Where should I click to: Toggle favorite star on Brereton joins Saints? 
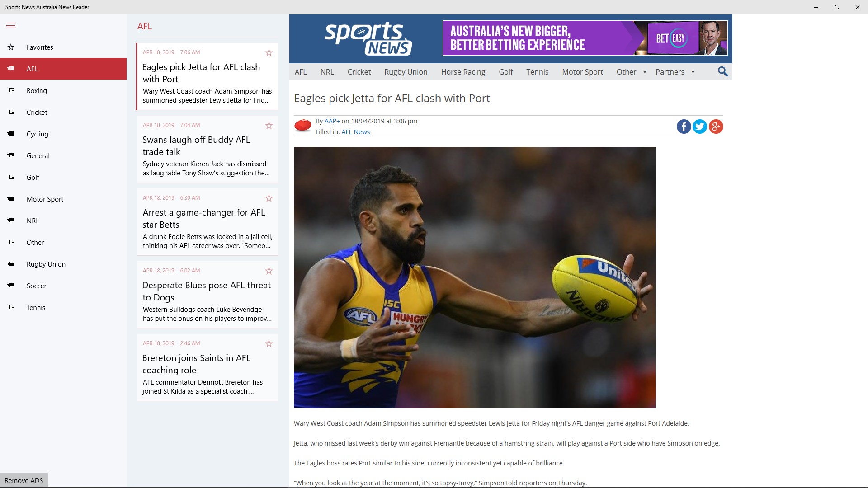(269, 344)
